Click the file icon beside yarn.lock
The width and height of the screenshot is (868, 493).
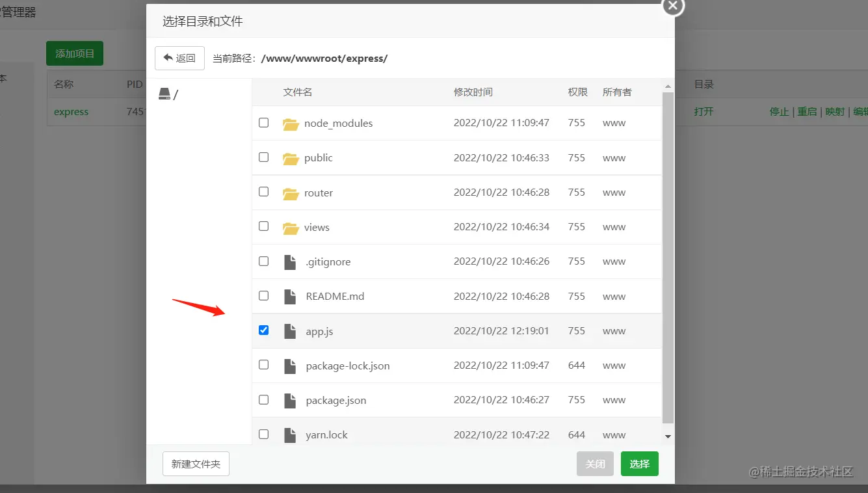click(x=289, y=434)
